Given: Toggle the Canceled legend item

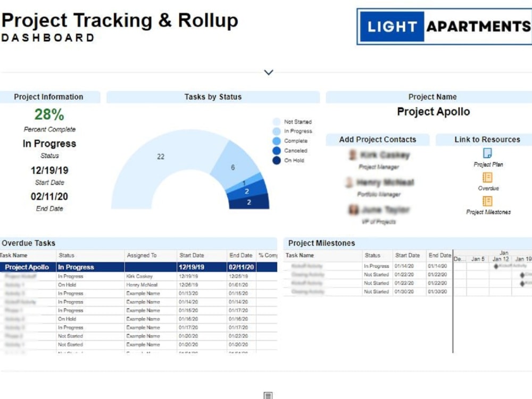Looking at the screenshot, I should click(x=291, y=150).
